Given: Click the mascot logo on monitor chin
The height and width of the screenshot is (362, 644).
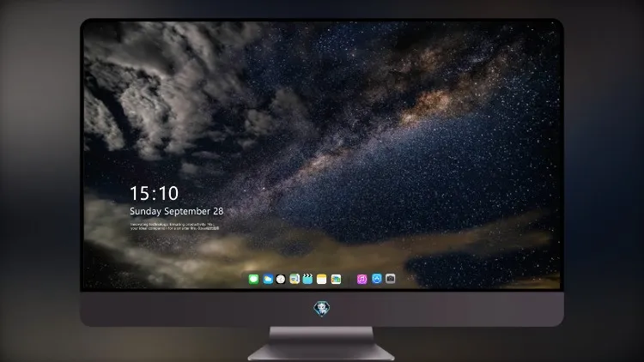Looking at the screenshot, I should 322,309.
